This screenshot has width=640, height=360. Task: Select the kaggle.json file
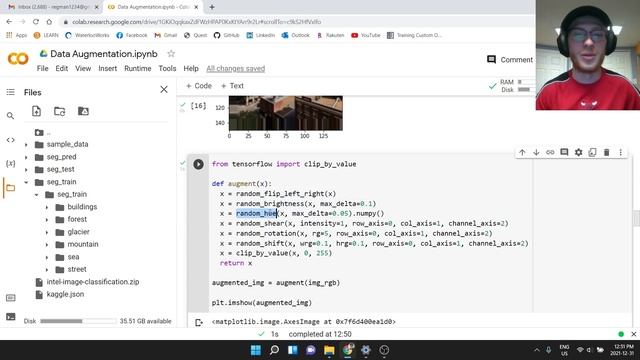click(65, 294)
